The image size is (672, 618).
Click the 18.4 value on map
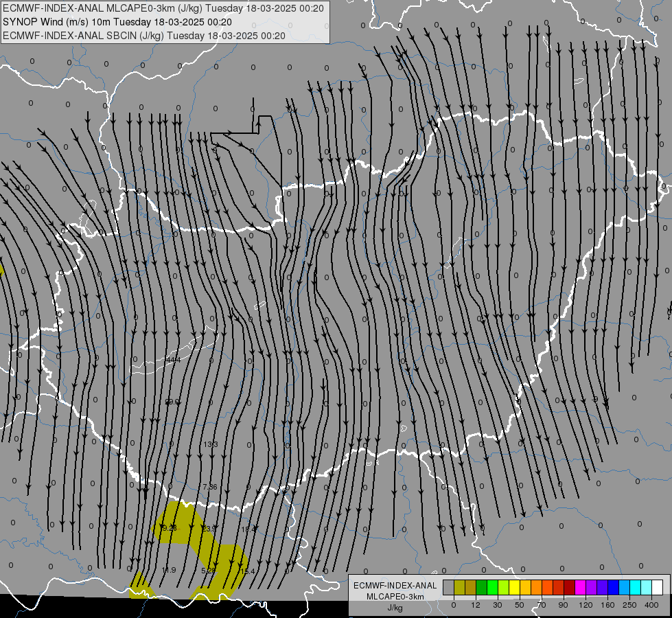(248, 529)
